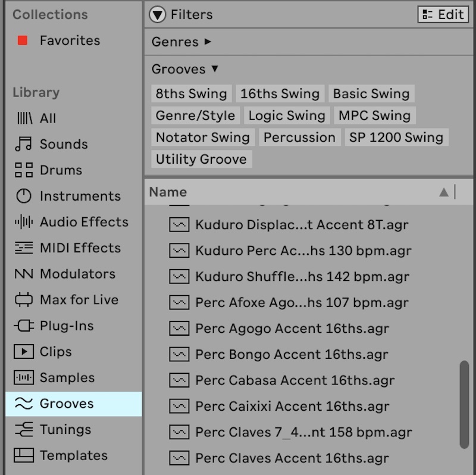Select Templates in the Library list
Viewport: 476px width, 475px height.
tap(73, 455)
